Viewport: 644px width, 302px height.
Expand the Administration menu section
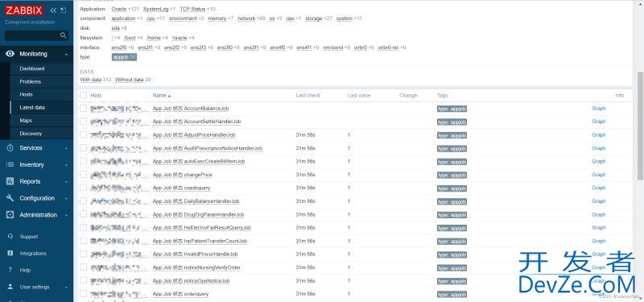tap(66, 215)
